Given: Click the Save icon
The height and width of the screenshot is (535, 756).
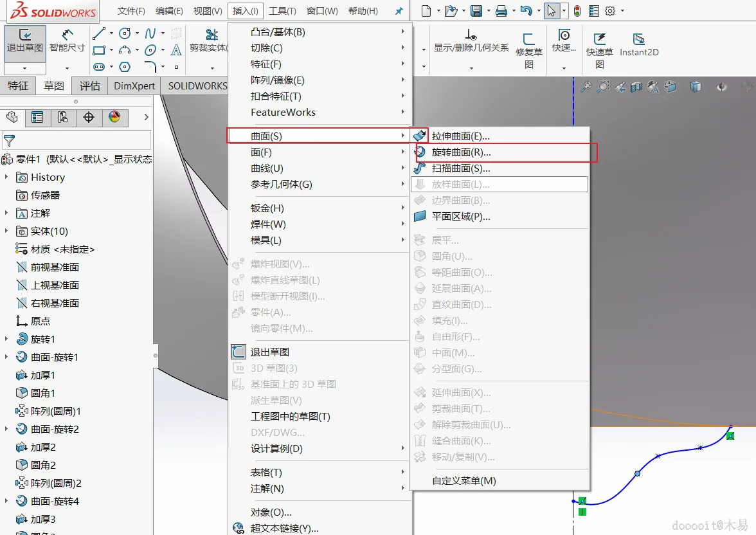Looking at the screenshot, I should click(476, 11).
